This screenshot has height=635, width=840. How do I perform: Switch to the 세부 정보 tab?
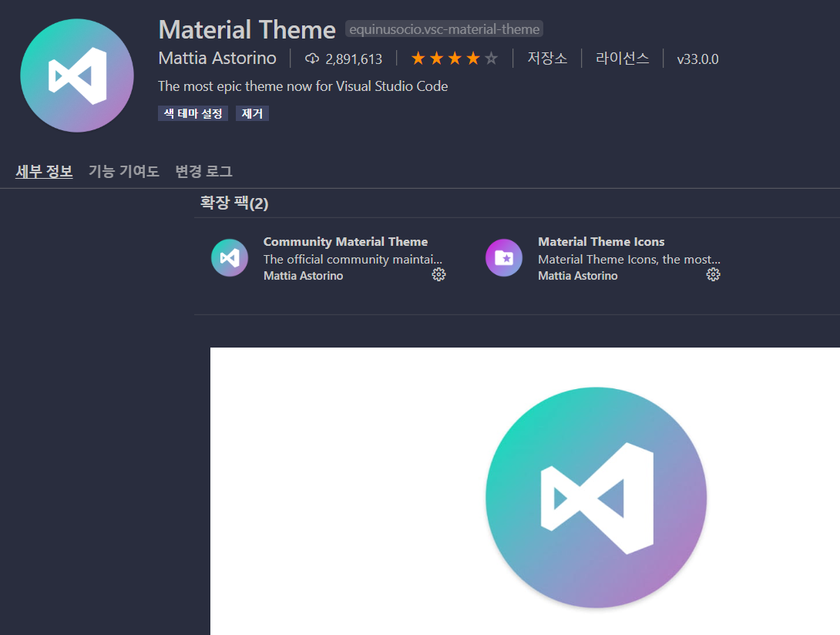click(44, 172)
